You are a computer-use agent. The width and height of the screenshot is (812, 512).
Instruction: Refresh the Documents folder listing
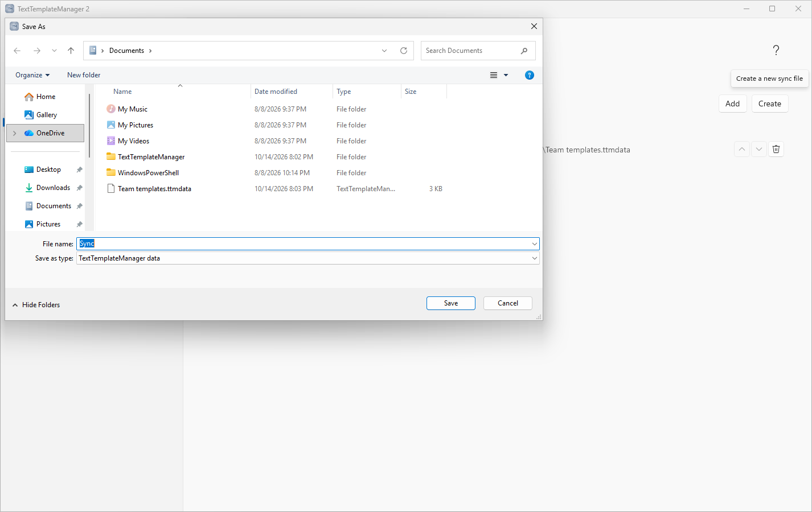point(404,51)
